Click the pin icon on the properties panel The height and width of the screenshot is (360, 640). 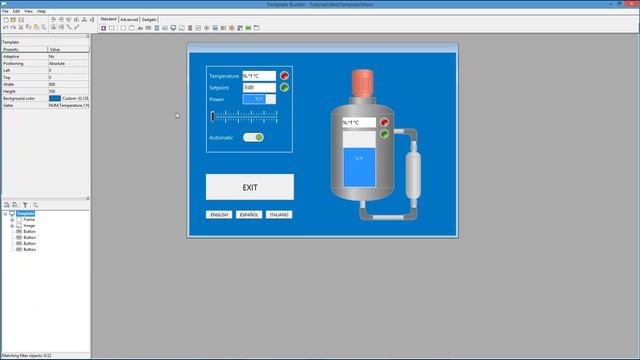tap(87, 36)
